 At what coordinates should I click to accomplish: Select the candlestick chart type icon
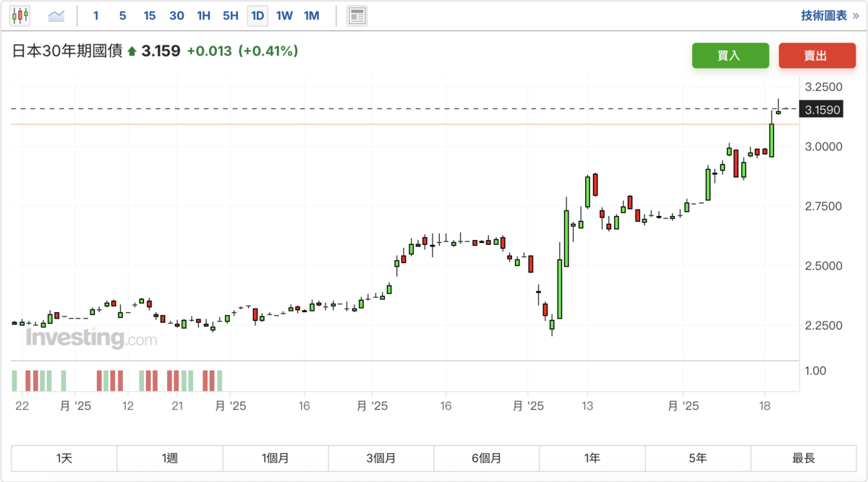click(x=20, y=15)
